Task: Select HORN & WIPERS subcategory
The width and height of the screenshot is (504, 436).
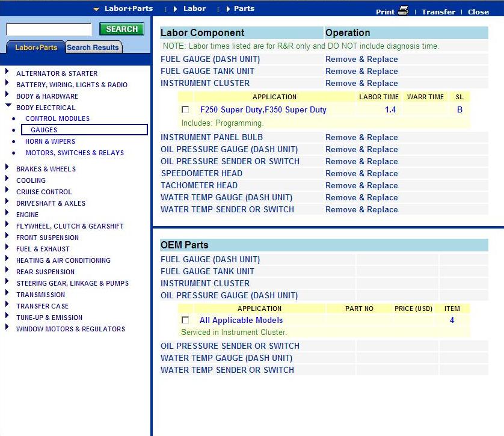Action: pos(50,141)
